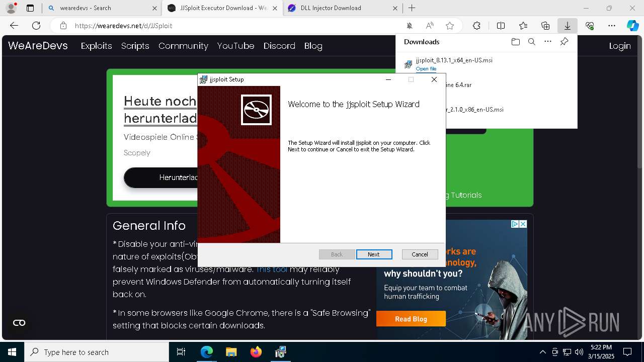Open the Action Center notifications icon
The width and height of the screenshot is (644, 362).
(627, 352)
